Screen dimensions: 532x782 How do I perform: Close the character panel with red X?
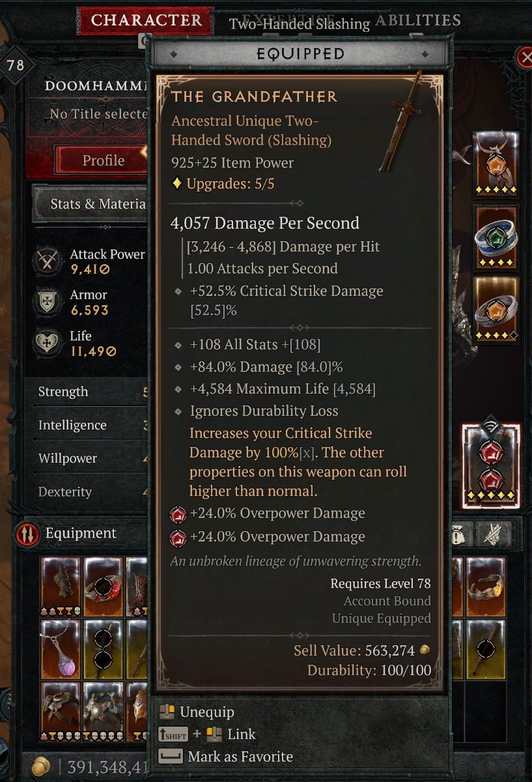point(524,57)
